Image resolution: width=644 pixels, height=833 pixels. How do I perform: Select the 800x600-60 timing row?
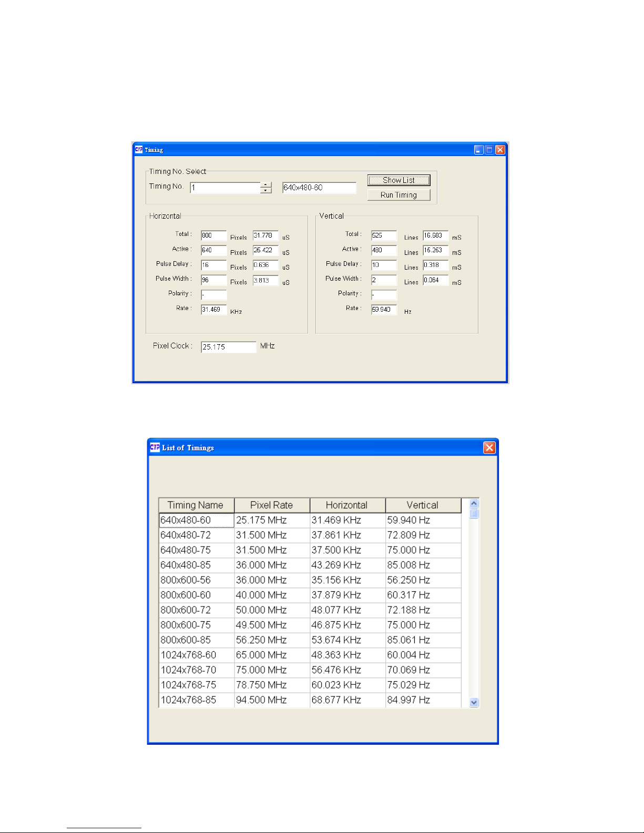click(x=310, y=595)
